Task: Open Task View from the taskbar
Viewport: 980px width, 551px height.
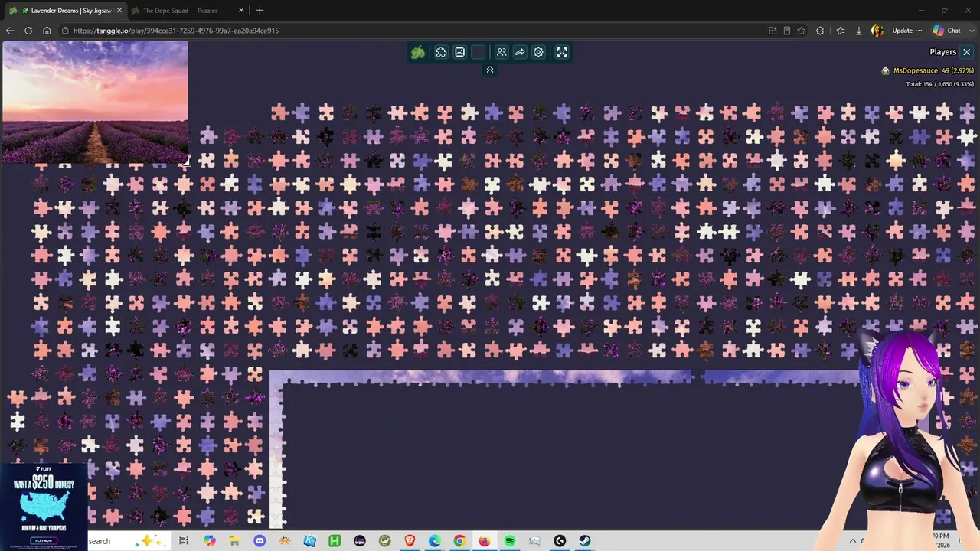Action: coord(184,541)
